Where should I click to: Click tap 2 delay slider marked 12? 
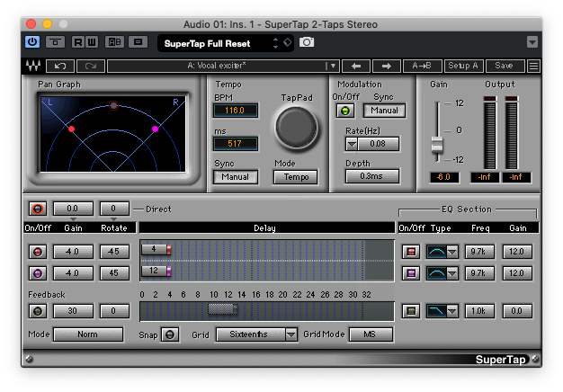pos(156,271)
